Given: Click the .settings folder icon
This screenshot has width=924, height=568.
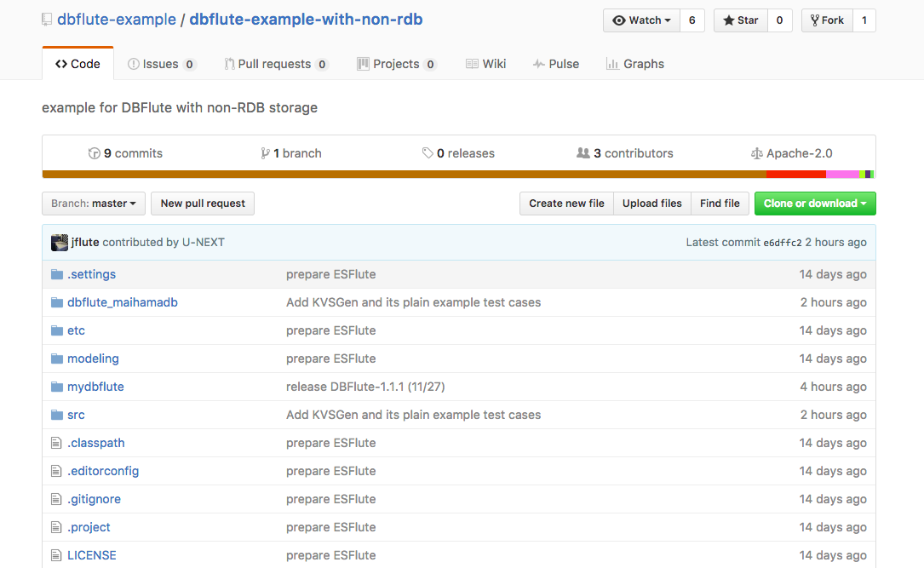Looking at the screenshot, I should pos(56,274).
